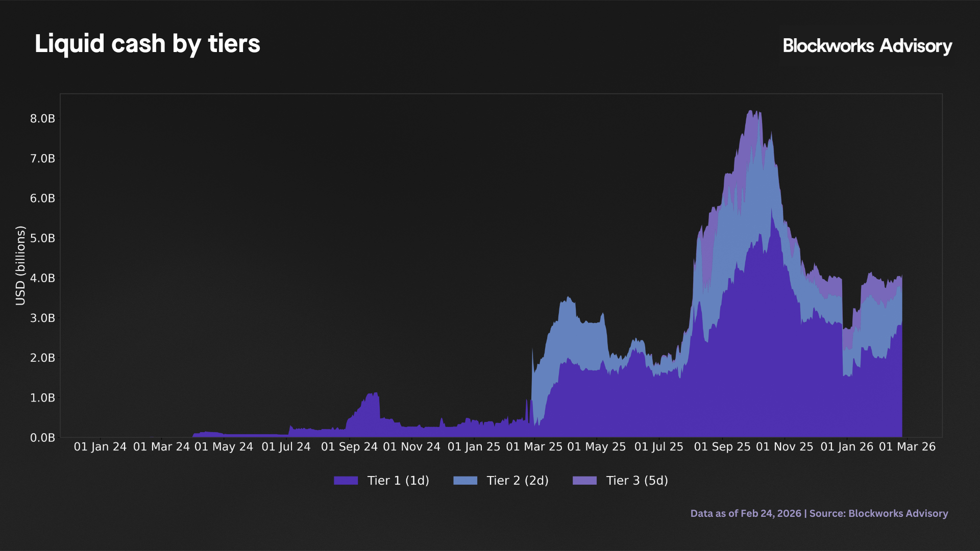Click the 0.0B y-axis tick label
This screenshot has height=551, width=980.
42,438
